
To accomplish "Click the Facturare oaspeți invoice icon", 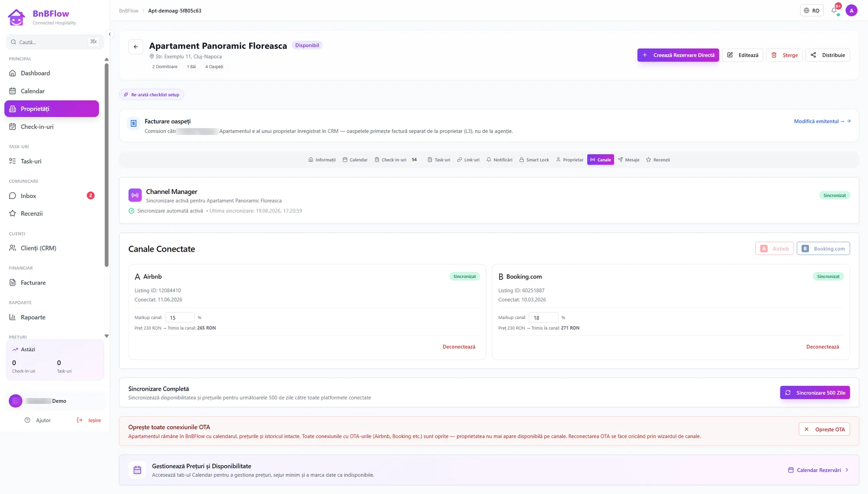I will [x=134, y=123].
